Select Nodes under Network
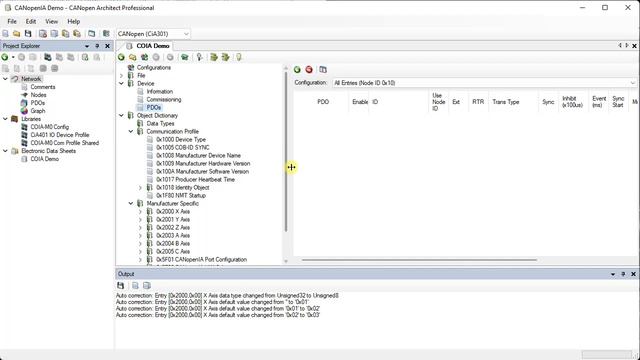This screenshot has width=640, height=360. click(x=38, y=95)
